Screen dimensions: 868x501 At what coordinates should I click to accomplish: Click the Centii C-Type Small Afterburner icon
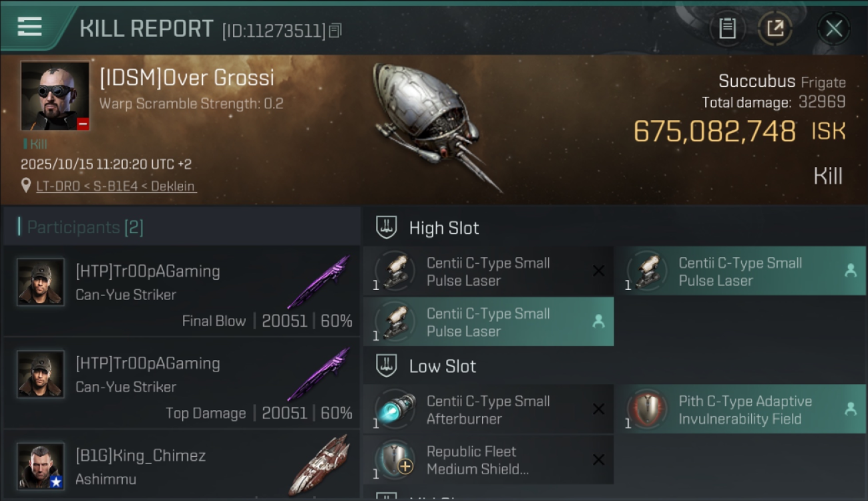click(395, 409)
